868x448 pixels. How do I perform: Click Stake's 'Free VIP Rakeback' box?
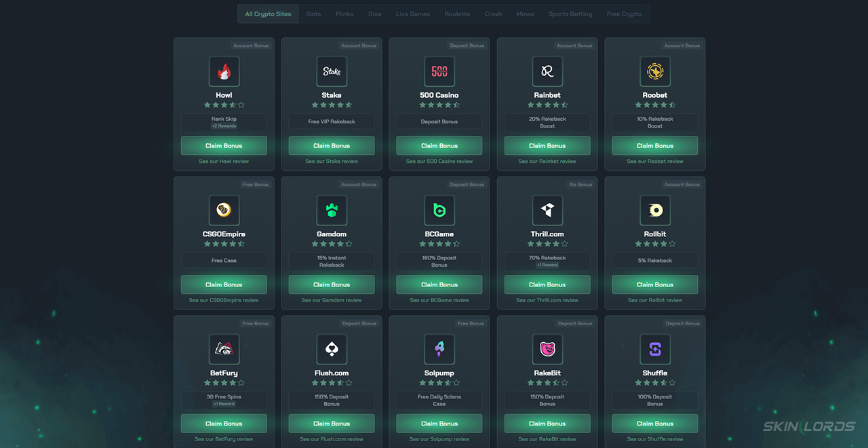pos(332,122)
